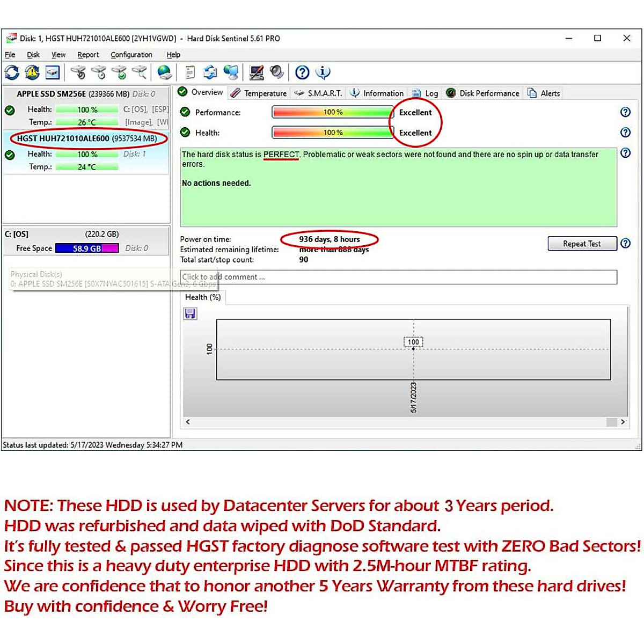Click the info speech bubble toolbar icon
Screen dimensions: 644x644
coord(323,72)
